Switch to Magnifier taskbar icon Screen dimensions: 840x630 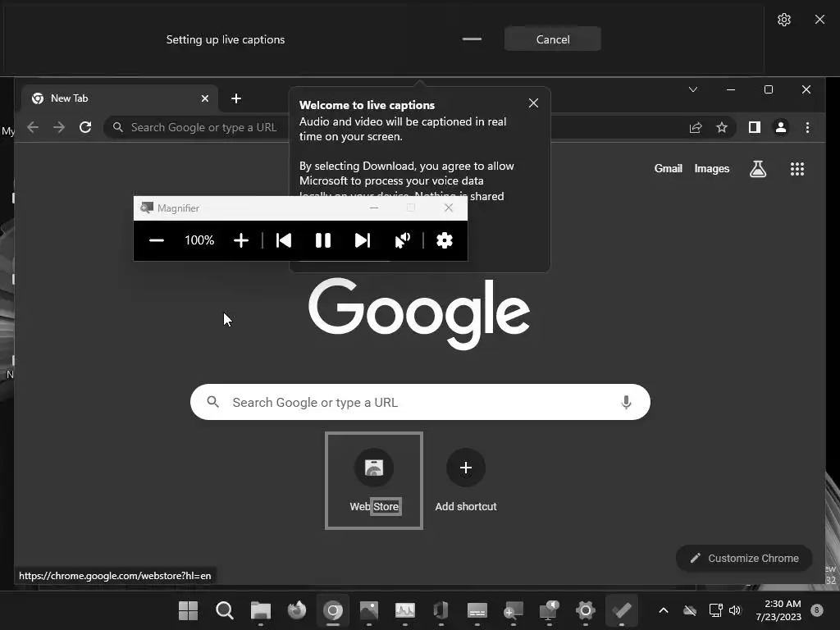[x=514, y=610]
